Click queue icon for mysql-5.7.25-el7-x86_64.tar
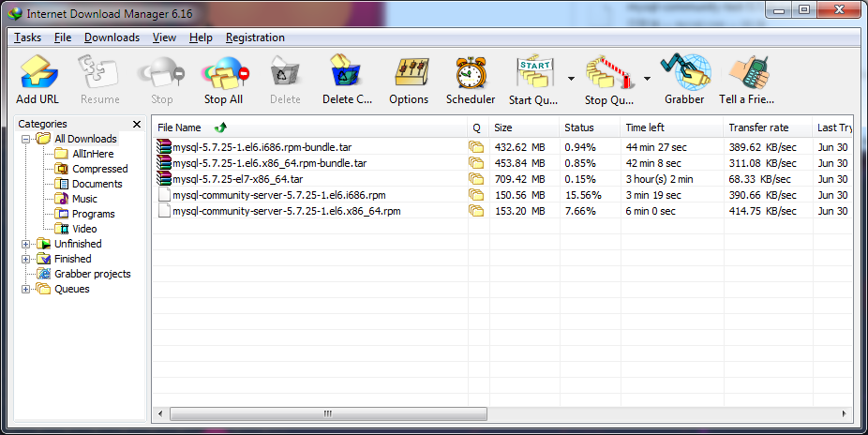This screenshot has width=868, height=435. click(x=476, y=179)
